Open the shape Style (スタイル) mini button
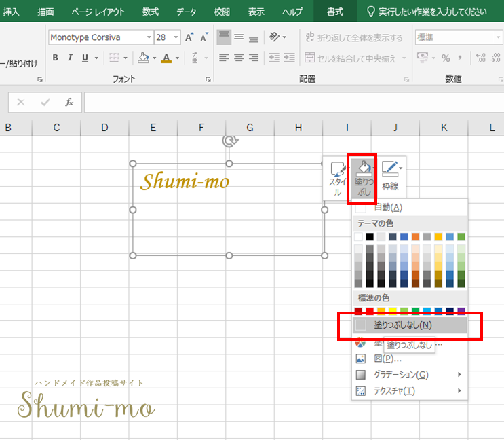Screen dimensions: 504x440 click(336, 179)
